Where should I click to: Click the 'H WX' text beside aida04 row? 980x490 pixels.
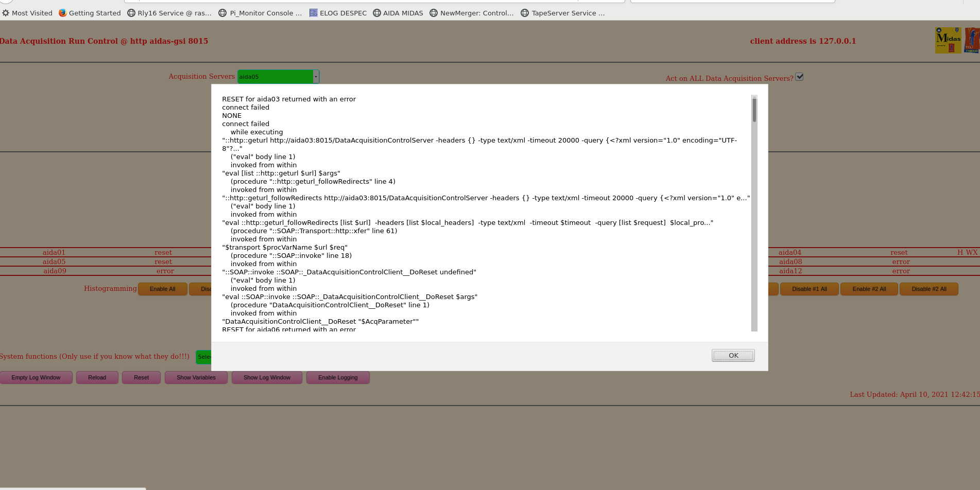click(968, 252)
